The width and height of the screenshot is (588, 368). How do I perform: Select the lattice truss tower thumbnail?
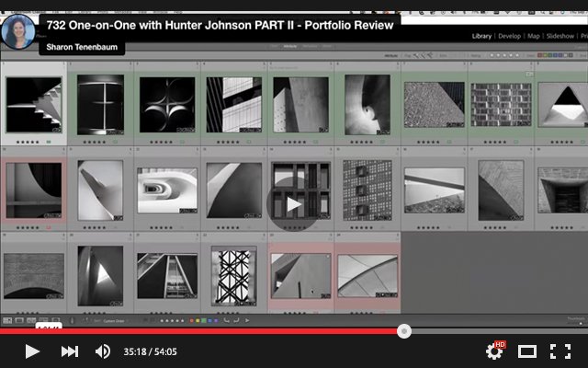(233, 276)
